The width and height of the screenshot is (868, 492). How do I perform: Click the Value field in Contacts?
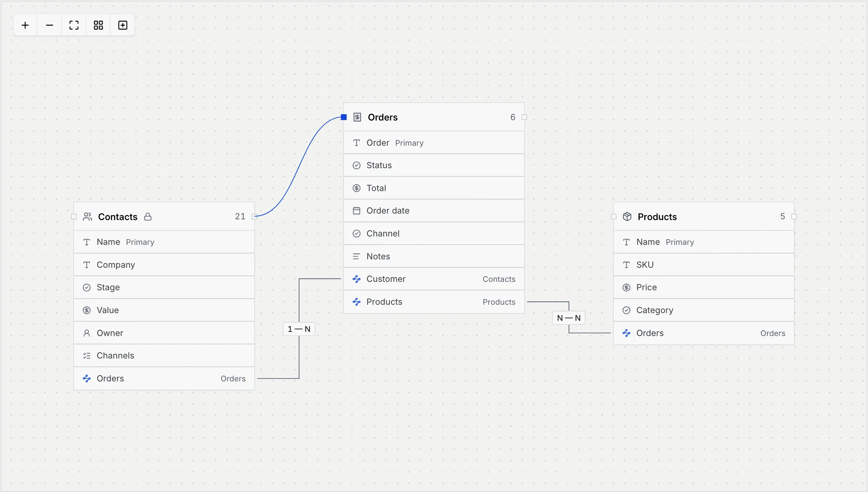coord(164,310)
